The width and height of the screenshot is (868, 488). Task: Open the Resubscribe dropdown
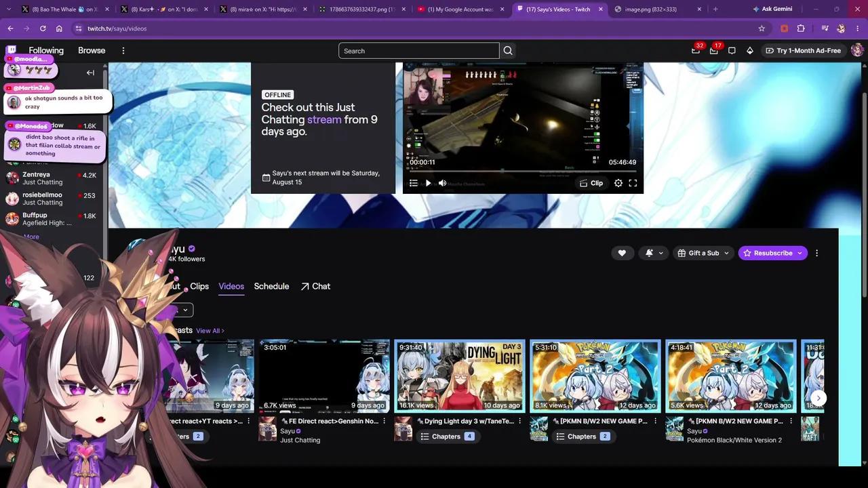(x=772, y=253)
